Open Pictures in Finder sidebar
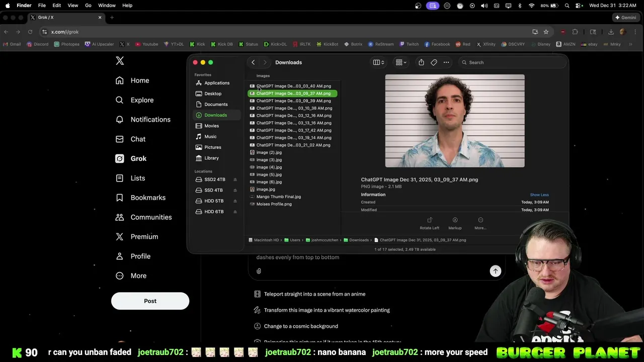The height and width of the screenshot is (362, 644). point(216,147)
